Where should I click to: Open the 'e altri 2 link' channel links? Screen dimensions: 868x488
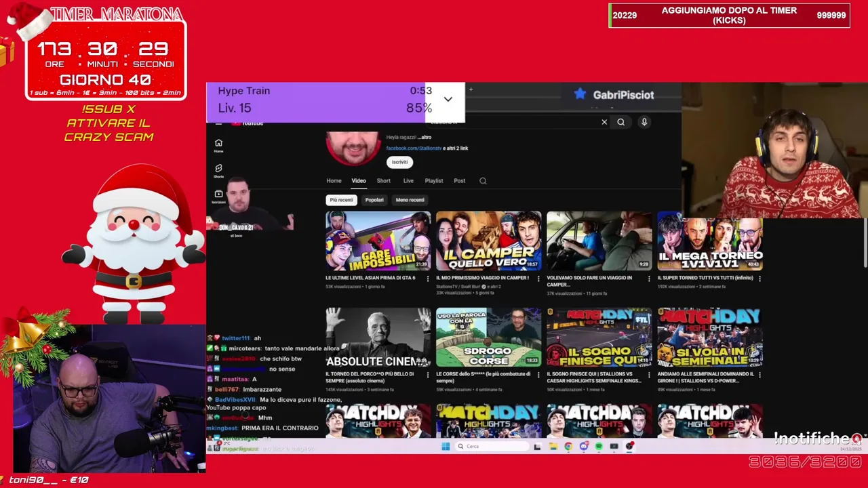pos(456,148)
